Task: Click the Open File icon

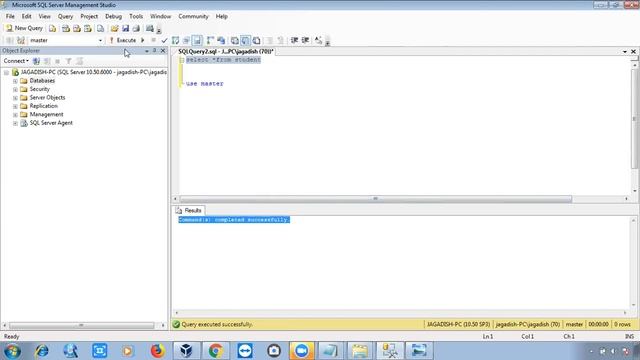Action: [114, 28]
